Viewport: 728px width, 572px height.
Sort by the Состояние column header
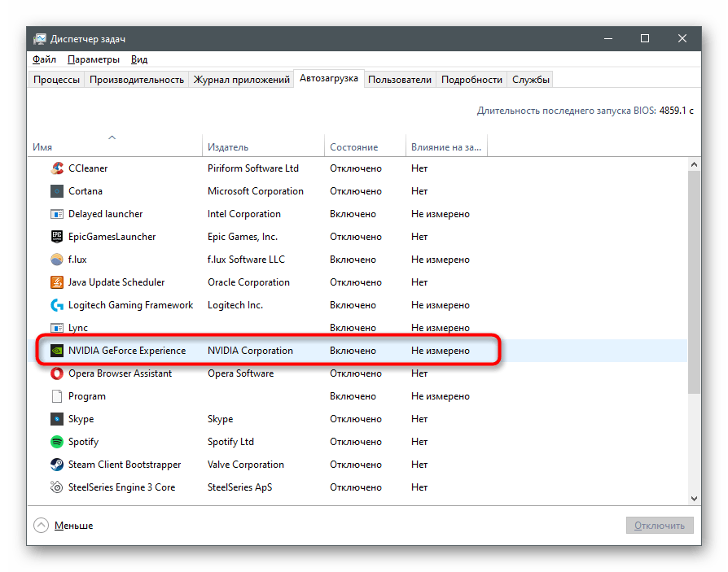(x=365, y=146)
